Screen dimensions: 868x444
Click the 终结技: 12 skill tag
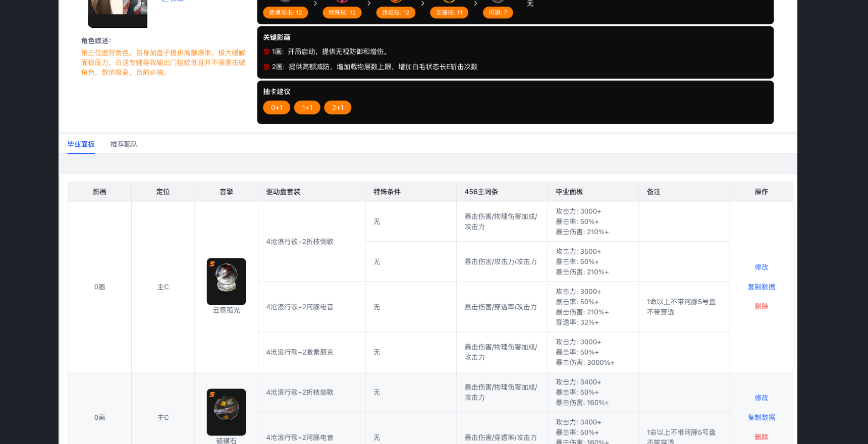396,13
